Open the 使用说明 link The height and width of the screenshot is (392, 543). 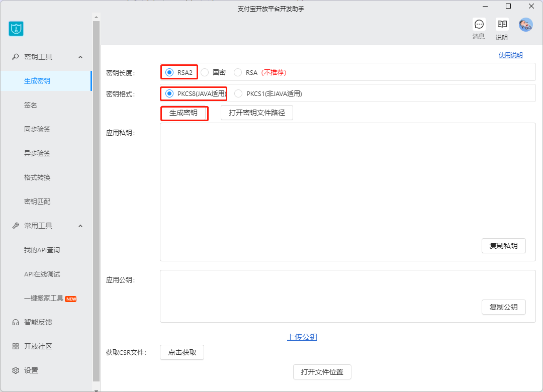(x=510, y=55)
